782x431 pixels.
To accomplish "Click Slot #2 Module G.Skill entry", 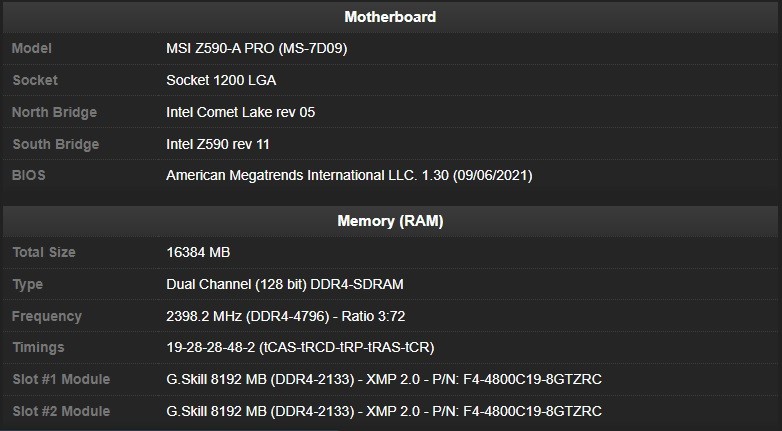I will (x=384, y=412).
